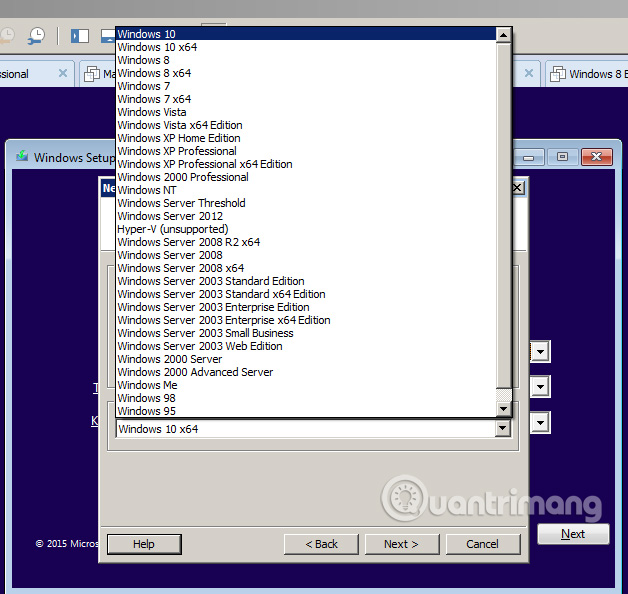Viewport: 628px width, 594px height.
Task: Select Windows 2000 Advanced Server
Action: [306, 372]
